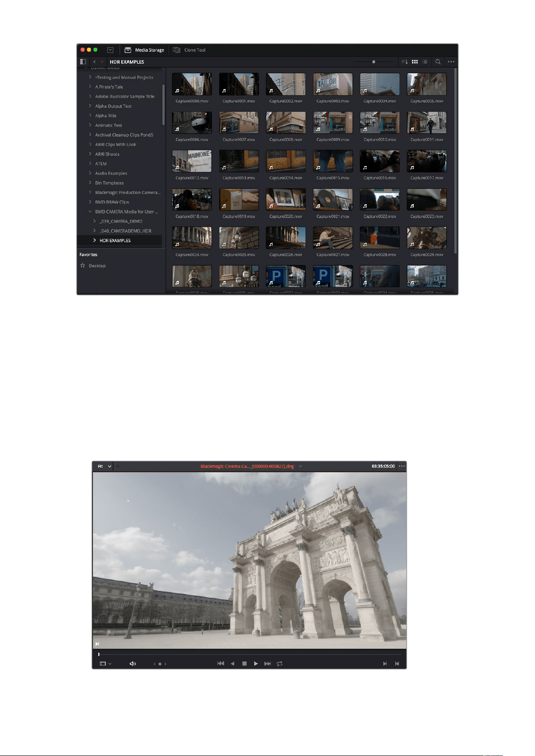
Task: Jump to first frame
Action: click(220, 664)
